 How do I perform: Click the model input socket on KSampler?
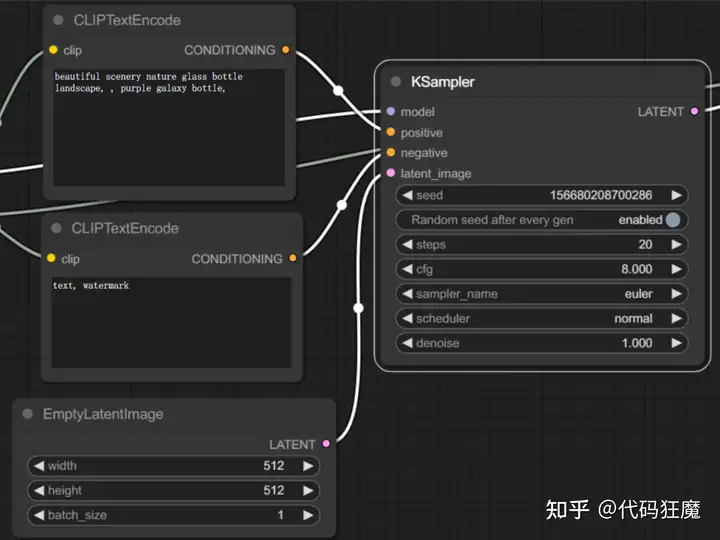[391, 111]
